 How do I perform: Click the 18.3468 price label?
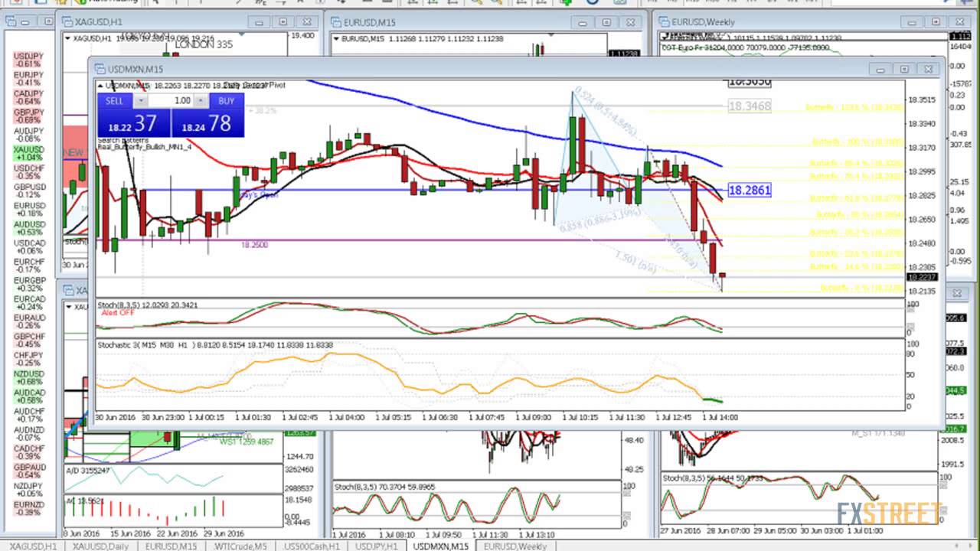pos(750,106)
